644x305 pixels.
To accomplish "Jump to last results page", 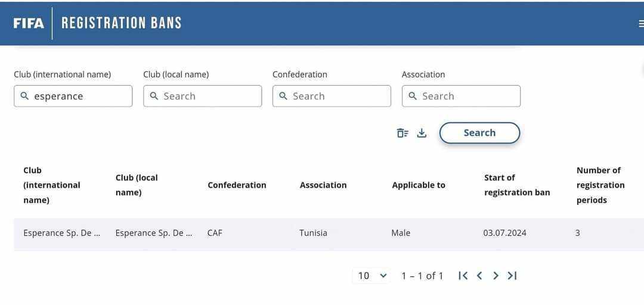I will click(512, 275).
